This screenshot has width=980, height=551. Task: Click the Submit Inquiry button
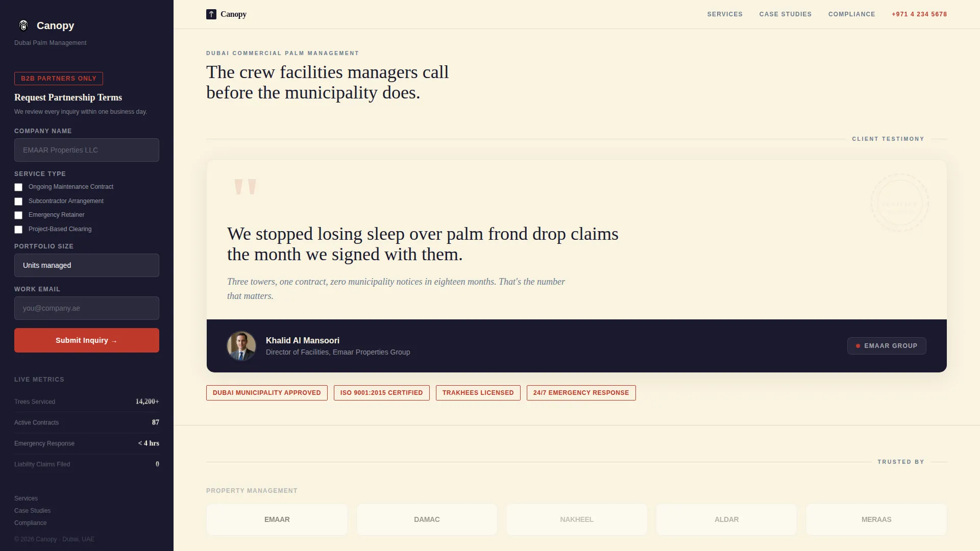(x=87, y=340)
